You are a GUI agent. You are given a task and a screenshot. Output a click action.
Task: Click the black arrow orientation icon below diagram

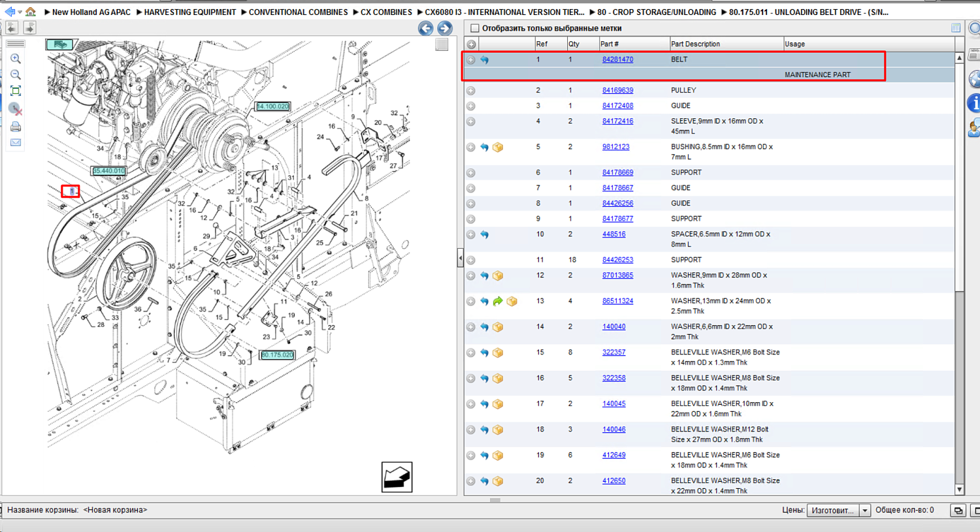397,477
